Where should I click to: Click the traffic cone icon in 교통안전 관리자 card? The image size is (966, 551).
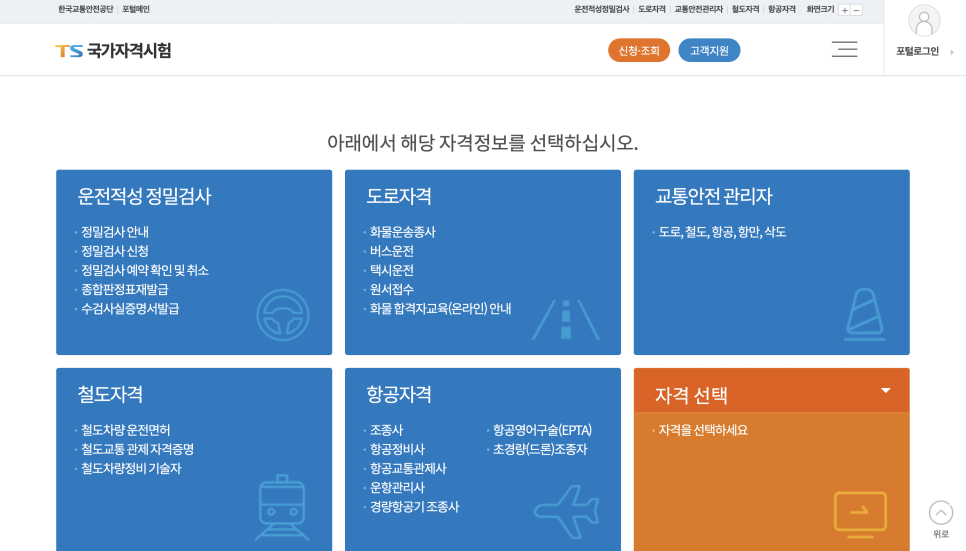click(x=864, y=314)
